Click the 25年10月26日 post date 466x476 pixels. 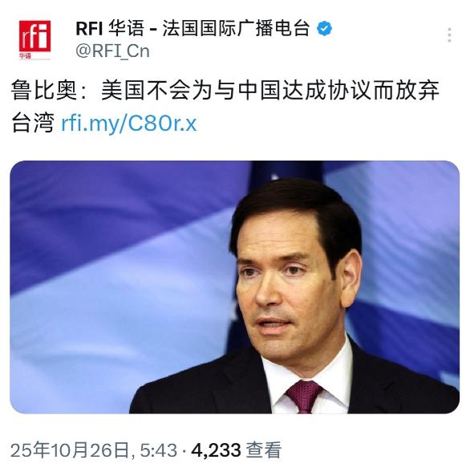click(70, 450)
